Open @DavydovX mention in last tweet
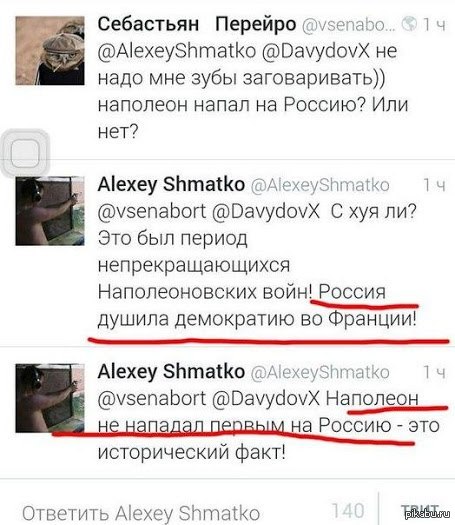This screenshot has width=455, height=525. tap(266, 399)
